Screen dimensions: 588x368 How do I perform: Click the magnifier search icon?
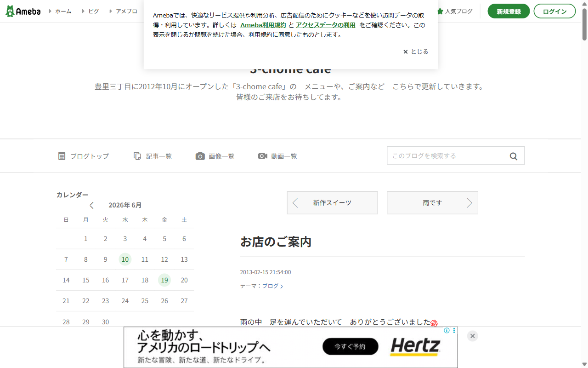click(x=514, y=156)
